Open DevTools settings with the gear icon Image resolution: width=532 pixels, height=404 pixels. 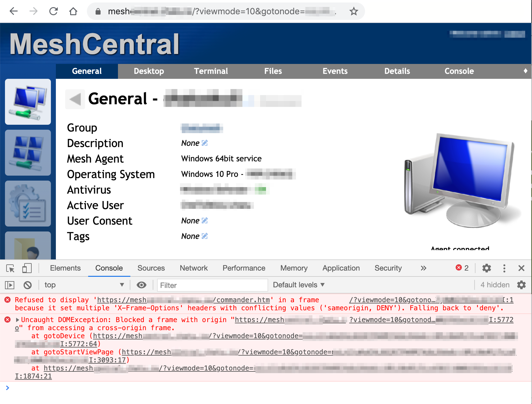(x=486, y=268)
